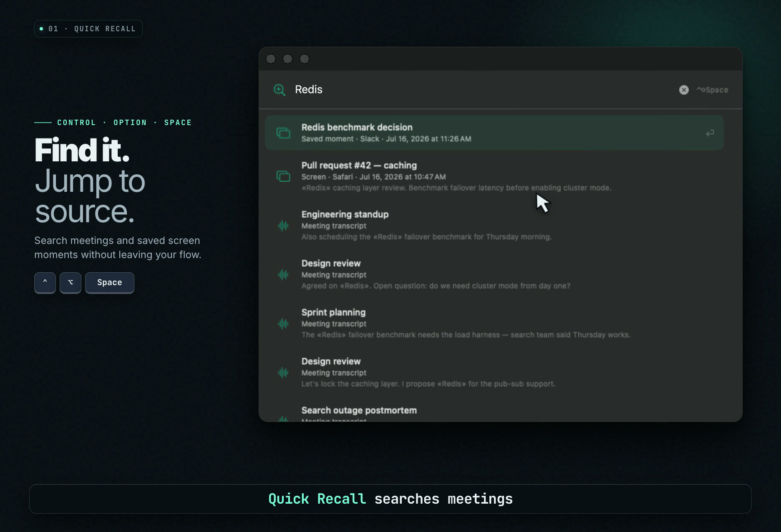781x532 pixels.
Task: Clear the Redis search query
Action: pos(684,90)
